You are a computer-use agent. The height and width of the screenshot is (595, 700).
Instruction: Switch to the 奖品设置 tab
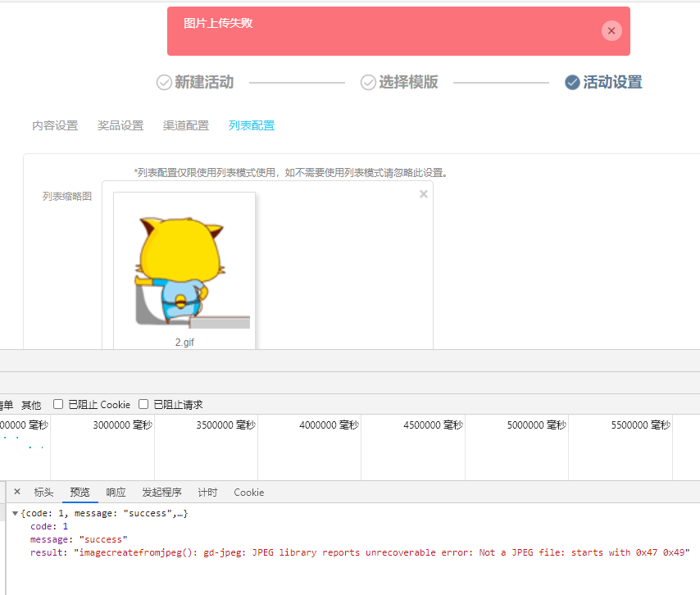click(x=120, y=125)
